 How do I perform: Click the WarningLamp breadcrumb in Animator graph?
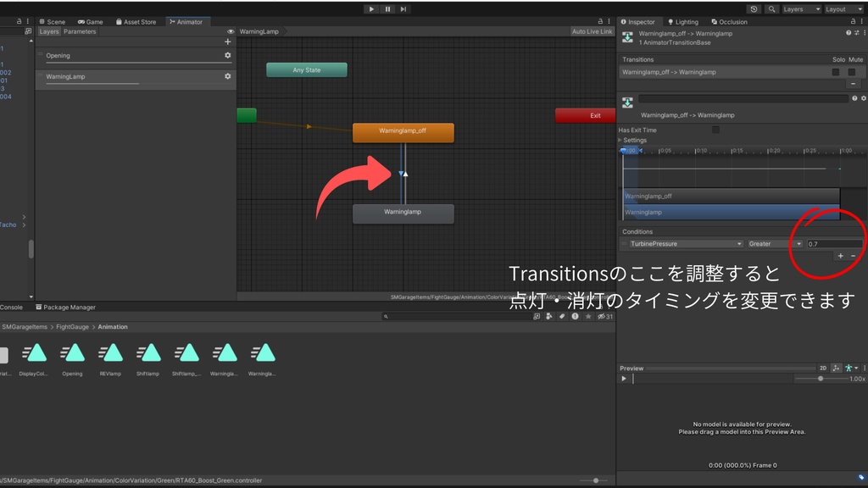(x=259, y=31)
